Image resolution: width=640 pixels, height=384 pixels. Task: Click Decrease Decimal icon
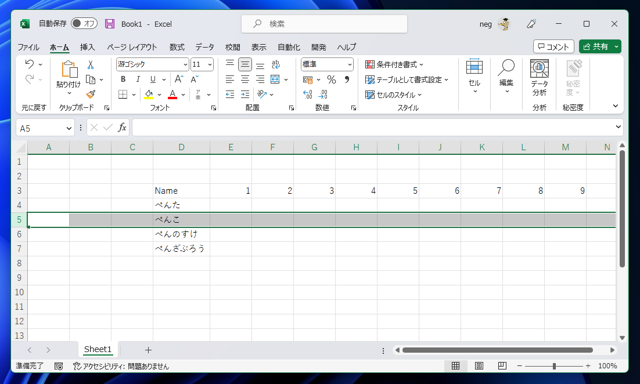point(323,95)
